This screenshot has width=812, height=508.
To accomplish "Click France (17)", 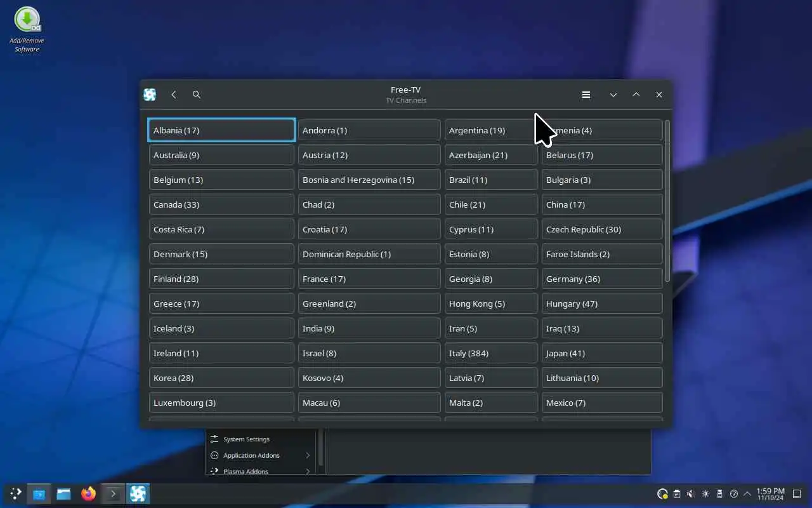I will [369, 279].
